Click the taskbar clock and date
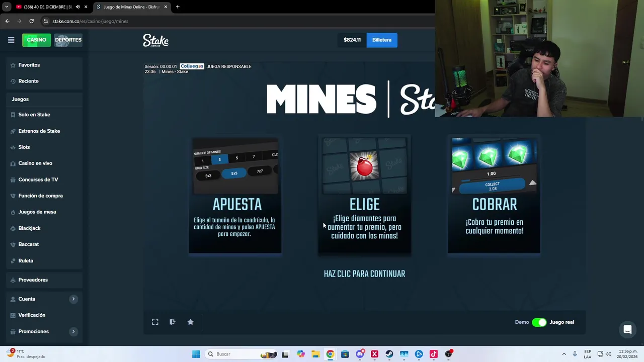Viewport: 644px width, 362px height. 628,354
